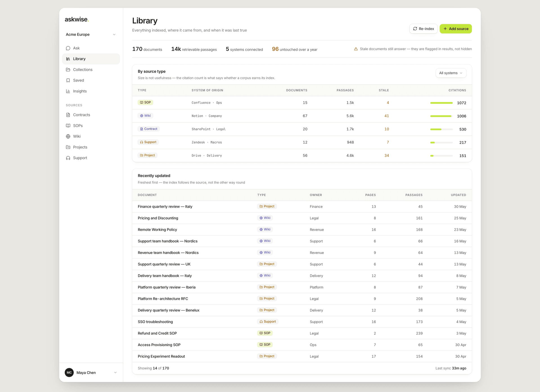The image size is (540, 392).
Task: Click the Insights bar chart icon
Action: [x=68, y=91]
